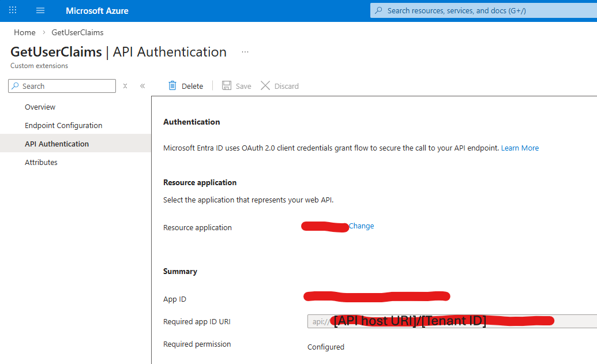Click the App ID label
The width and height of the screenshot is (597, 364).
point(175,299)
